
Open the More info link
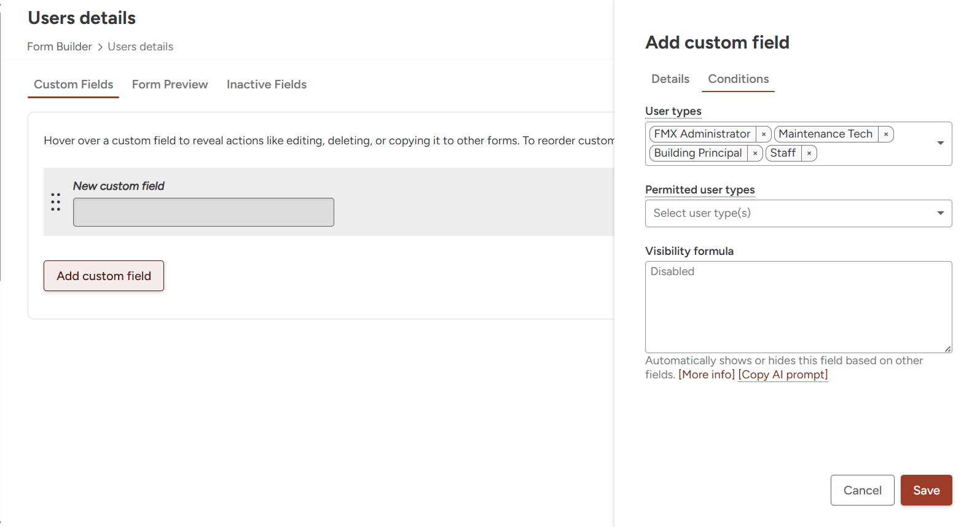pyautogui.click(x=707, y=375)
